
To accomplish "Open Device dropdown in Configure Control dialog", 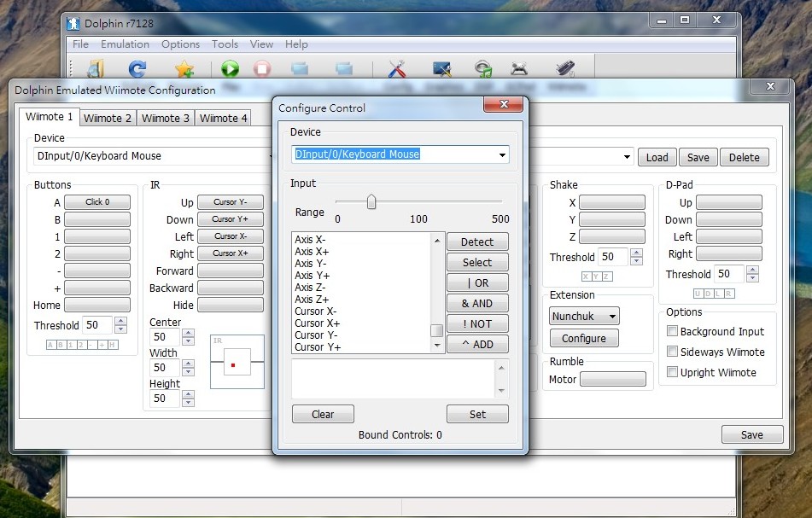I will [502, 154].
